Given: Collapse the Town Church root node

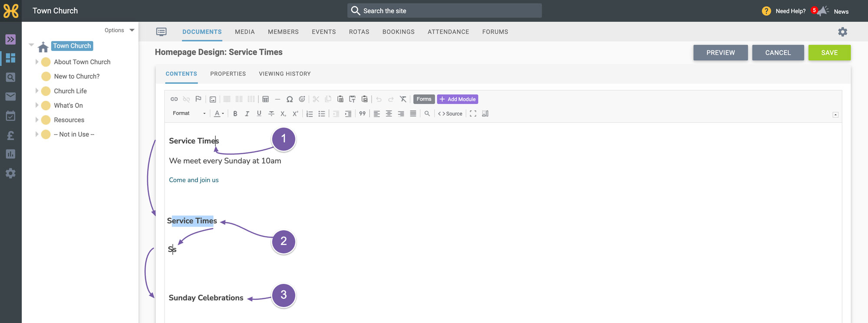Looking at the screenshot, I should click(x=31, y=45).
